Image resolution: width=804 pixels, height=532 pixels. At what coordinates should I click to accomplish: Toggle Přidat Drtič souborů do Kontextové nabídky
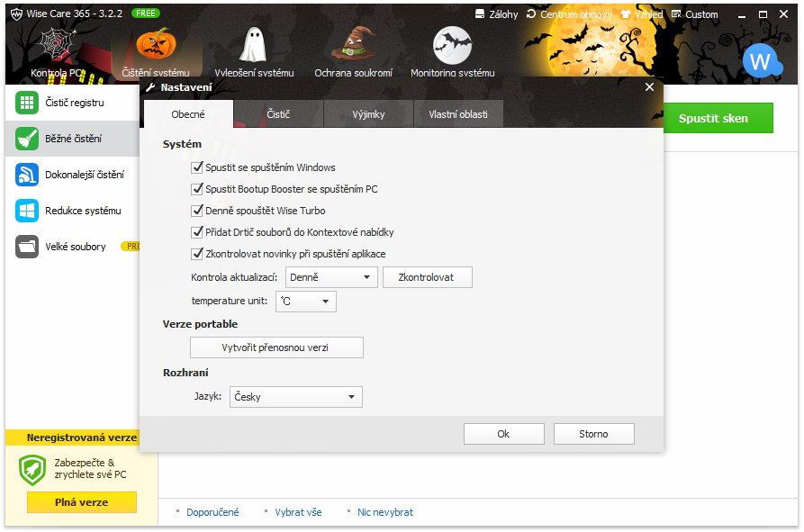[197, 231]
